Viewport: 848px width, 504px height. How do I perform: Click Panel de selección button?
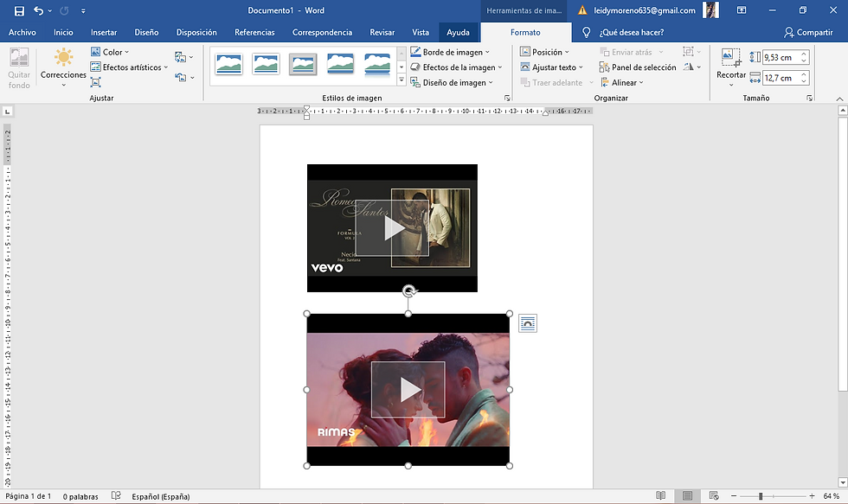pyautogui.click(x=638, y=67)
